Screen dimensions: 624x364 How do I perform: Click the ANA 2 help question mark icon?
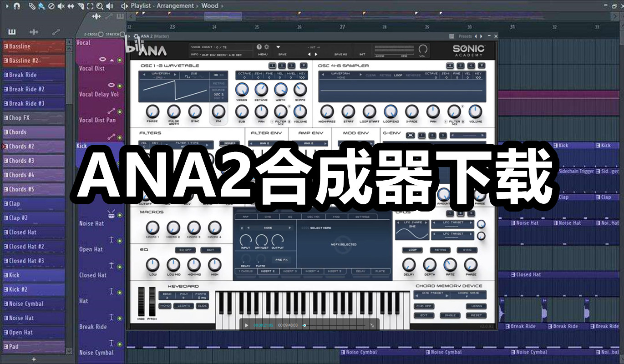point(259,47)
